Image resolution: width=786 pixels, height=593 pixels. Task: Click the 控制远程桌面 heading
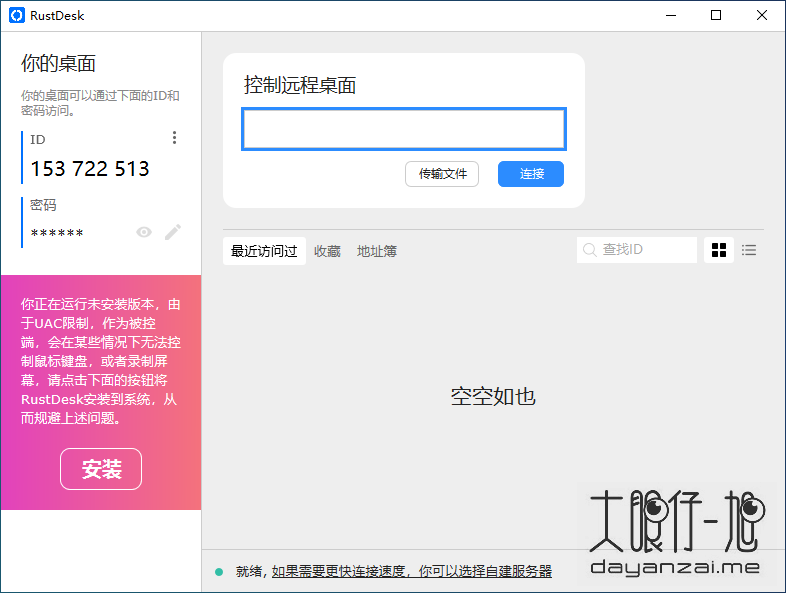coord(300,85)
